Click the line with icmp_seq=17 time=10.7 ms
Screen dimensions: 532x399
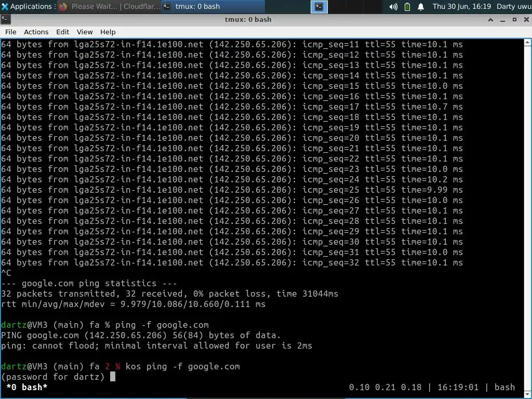click(232, 107)
